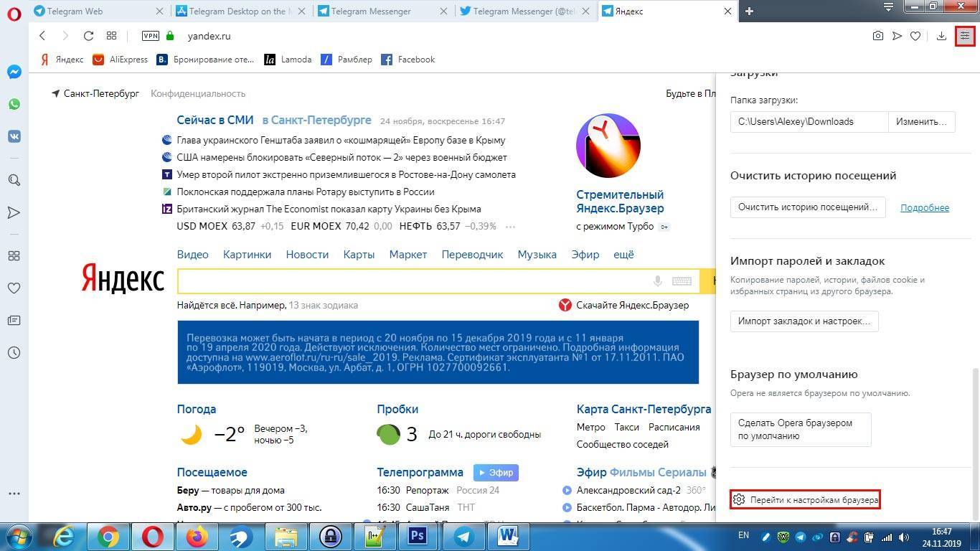Expand more currency rates with ellipsis
This screenshot has width=980, height=551.
[x=510, y=227]
